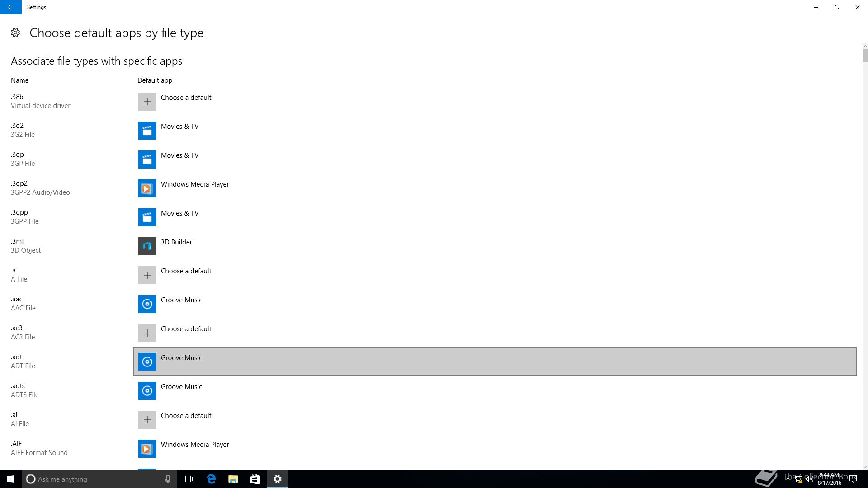This screenshot has height=488, width=868.
Task: Click the plus icon for .ac3 file type
Action: [x=147, y=333]
